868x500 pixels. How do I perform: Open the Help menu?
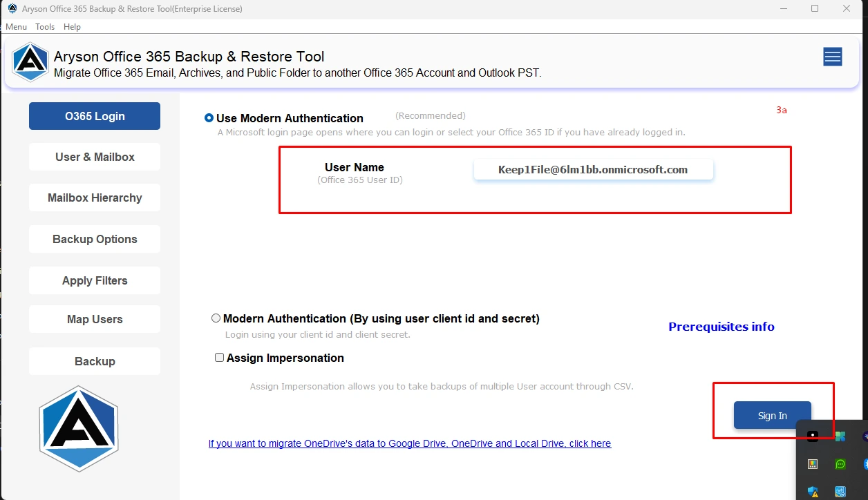click(72, 27)
